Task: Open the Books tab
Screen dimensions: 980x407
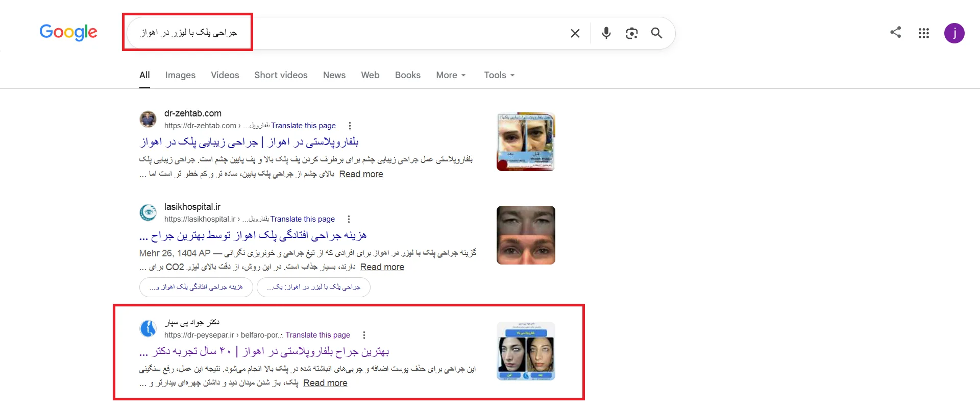Action: (407, 75)
